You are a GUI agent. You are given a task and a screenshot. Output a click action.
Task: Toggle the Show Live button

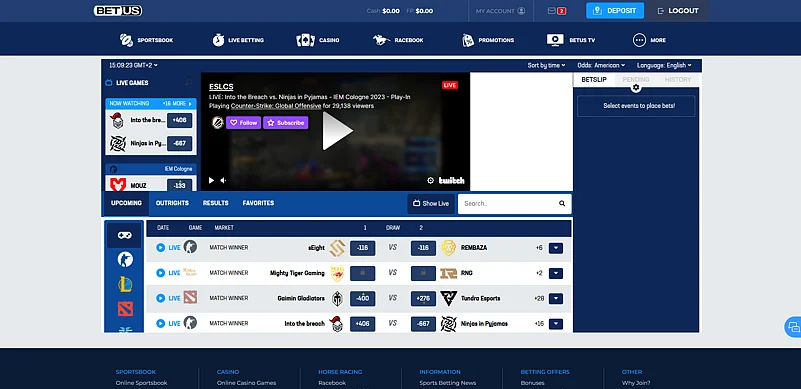coord(431,203)
